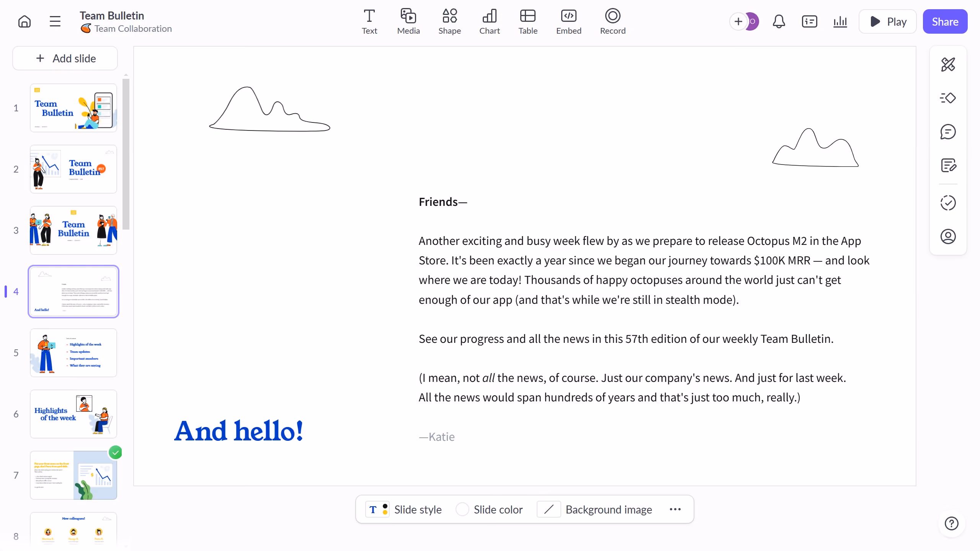Open the Team Collaboration workspace link
Image resolution: width=980 pixels, height=551 pixels.
tap(126, 29)
